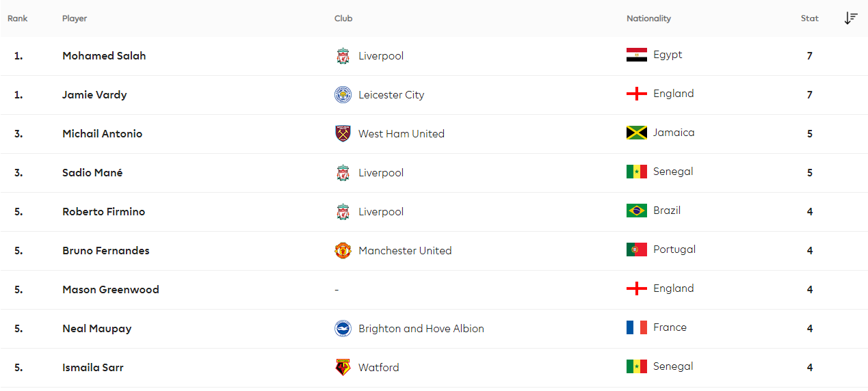Click the Portugal flag icon

[637, 250]
